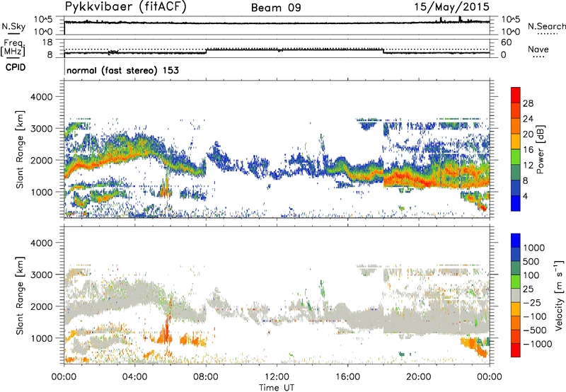Click the '2000' tick in power panel
Image resolution: width=566 pixels, height=392 pixels.
[x=42, y=160]
